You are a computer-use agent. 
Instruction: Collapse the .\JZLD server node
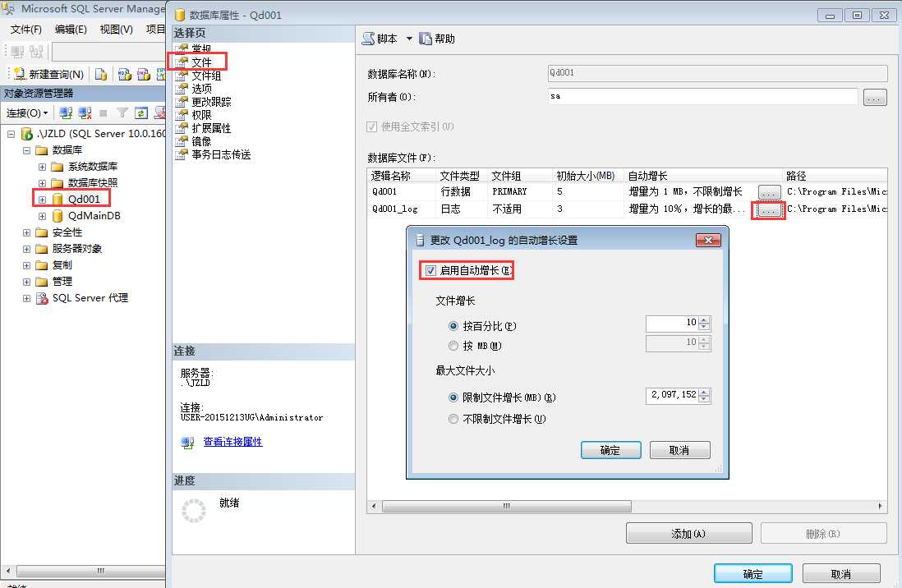[11, 134]
